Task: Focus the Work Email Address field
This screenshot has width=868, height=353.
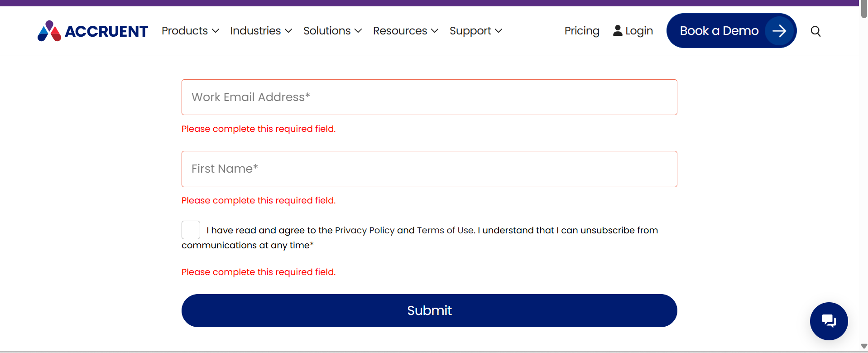Action: click(x=429, y=97)
